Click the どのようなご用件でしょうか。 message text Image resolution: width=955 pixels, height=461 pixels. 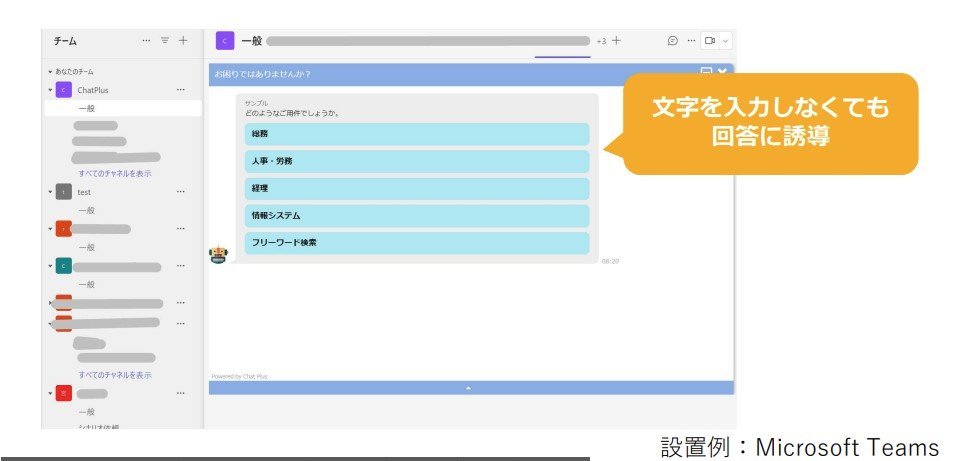point(292,113)
